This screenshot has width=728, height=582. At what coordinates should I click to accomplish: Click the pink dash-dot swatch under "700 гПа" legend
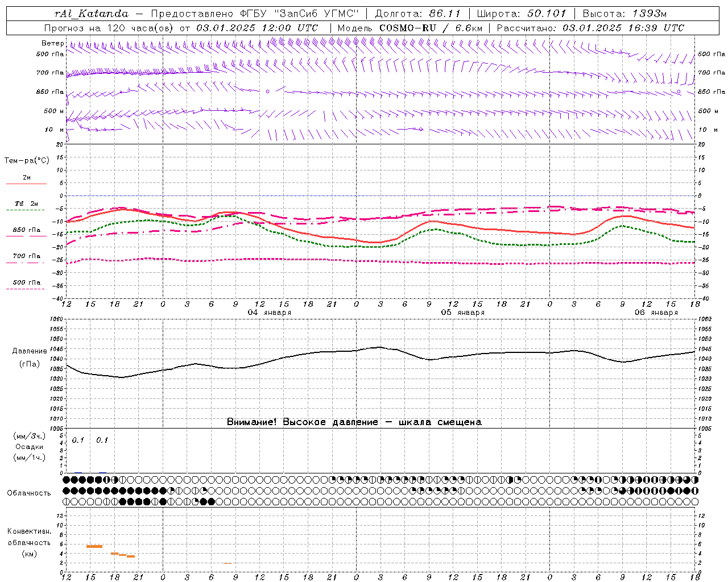[x=25, y=263]
